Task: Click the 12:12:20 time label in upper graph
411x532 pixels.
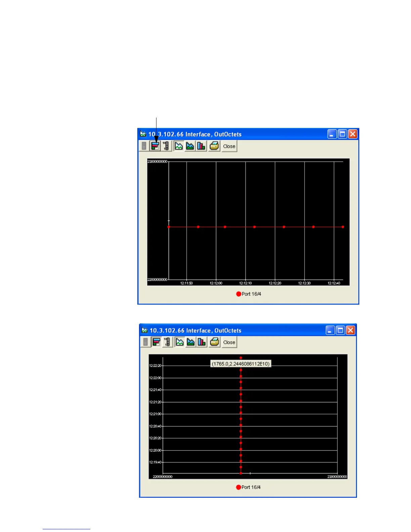Action: (275, 283)
